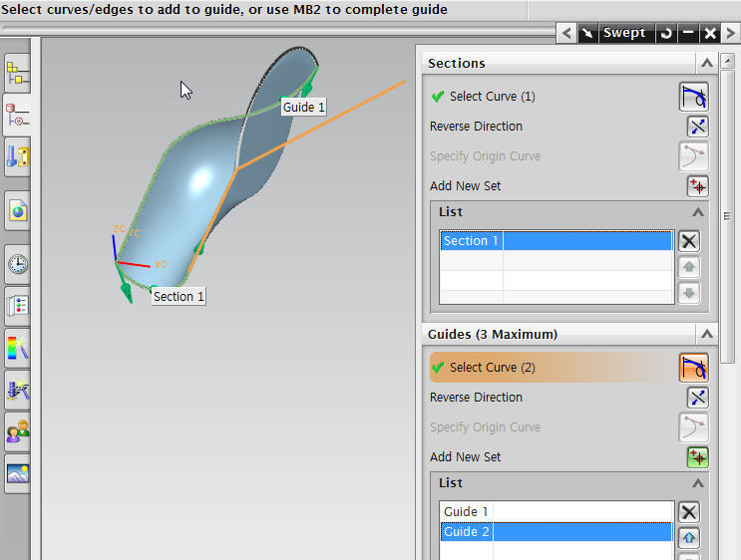Select Section 1 row in list
741x560 pixels.
pyautogui.click(x=556, y=241)
